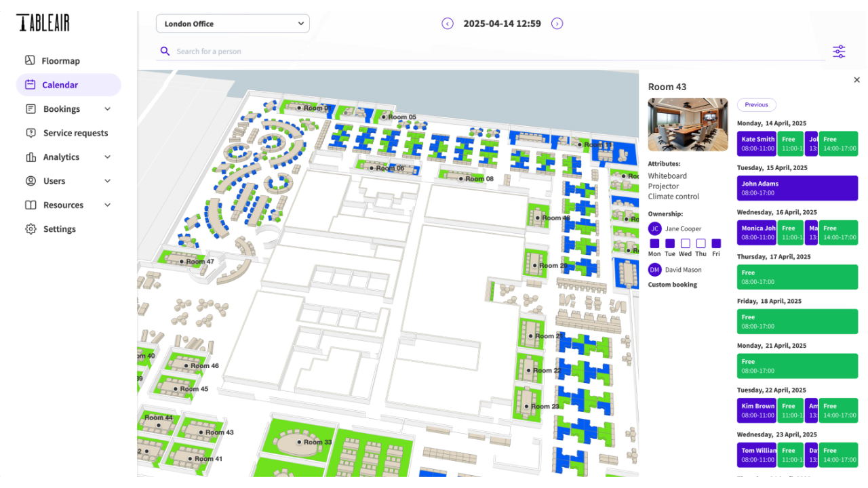Select the Calendar icon in the sidebar
Viewport: 868px width, 488px height.
pos(31,84)
